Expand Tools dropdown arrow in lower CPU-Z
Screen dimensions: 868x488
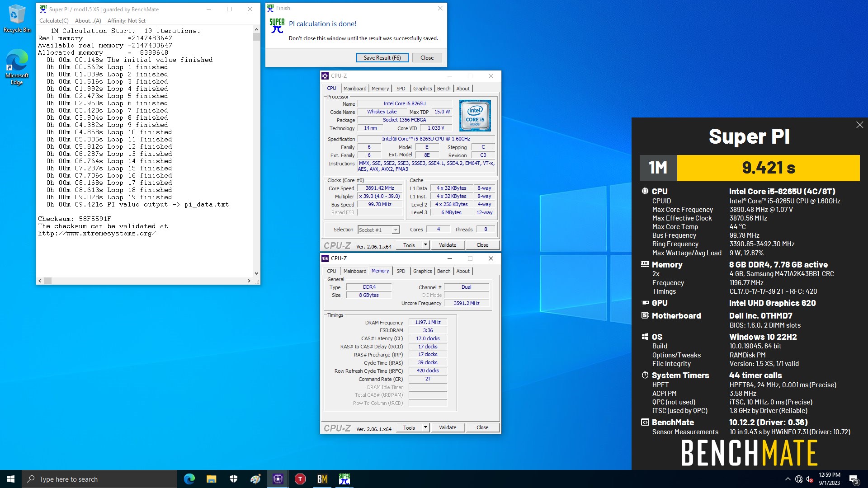pos(425,428)
